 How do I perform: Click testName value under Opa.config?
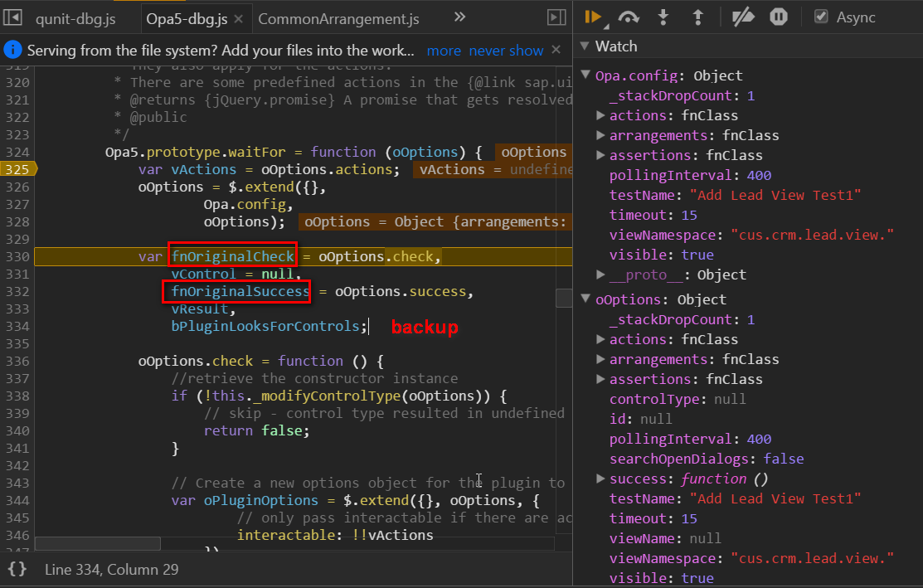click(775, 196)
